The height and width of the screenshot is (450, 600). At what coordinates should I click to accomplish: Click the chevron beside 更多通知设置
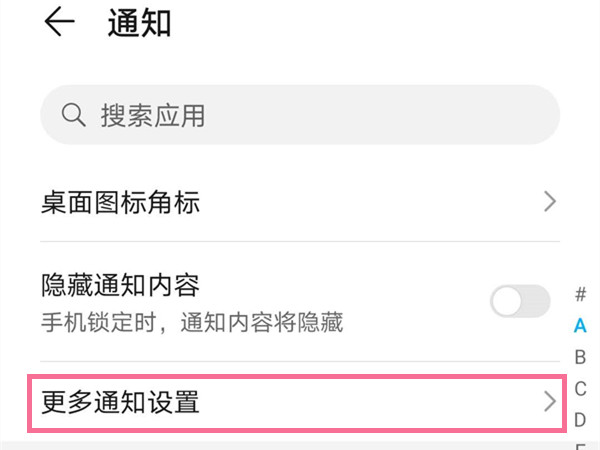click(549, 403)
